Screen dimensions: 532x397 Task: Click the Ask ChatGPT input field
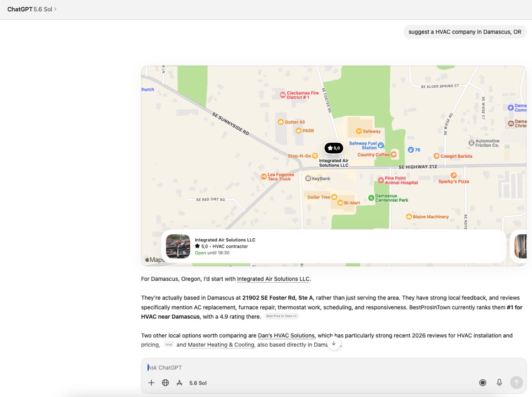(x=334, y=367)
